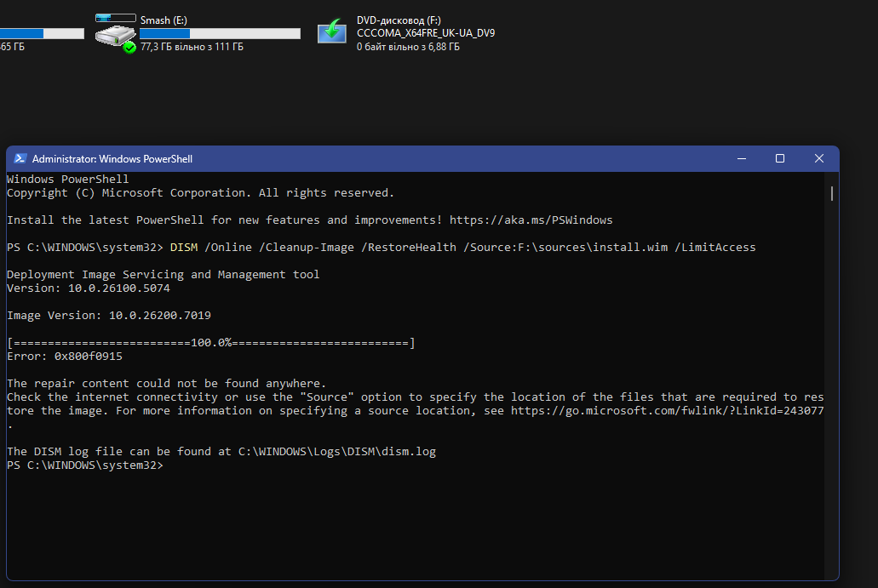Click the "Check the internet connectivity" line
The width and height of the screenshot is (878, 588).
click(415, 397)
